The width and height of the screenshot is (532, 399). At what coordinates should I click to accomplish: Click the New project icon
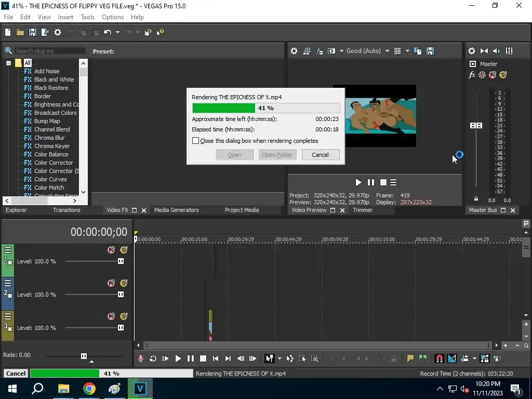(8, 32)
